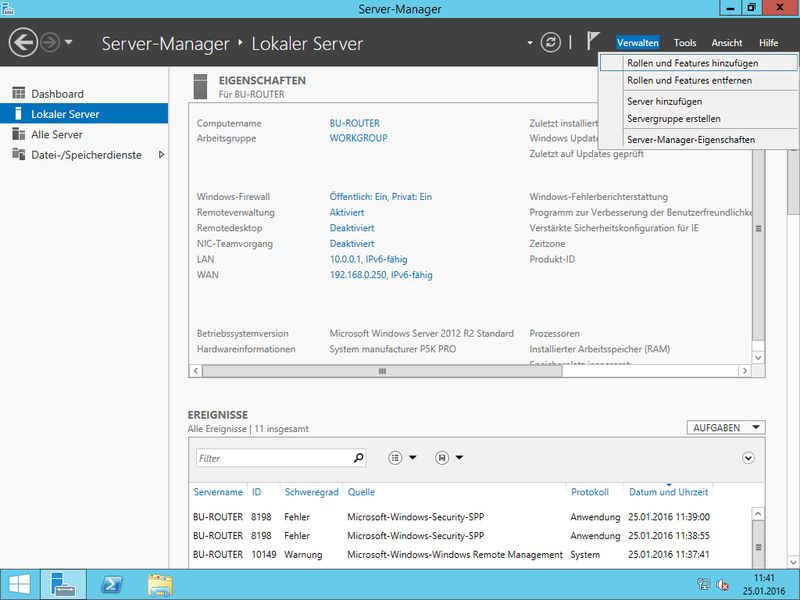Viewport: 800px width, 600px height.
Task: Open the notifications flag
Action: (x=593, y=42)
